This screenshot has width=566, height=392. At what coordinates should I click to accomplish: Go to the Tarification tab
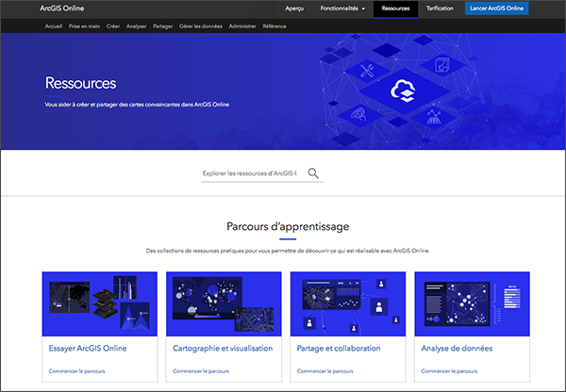coord(440,8)
